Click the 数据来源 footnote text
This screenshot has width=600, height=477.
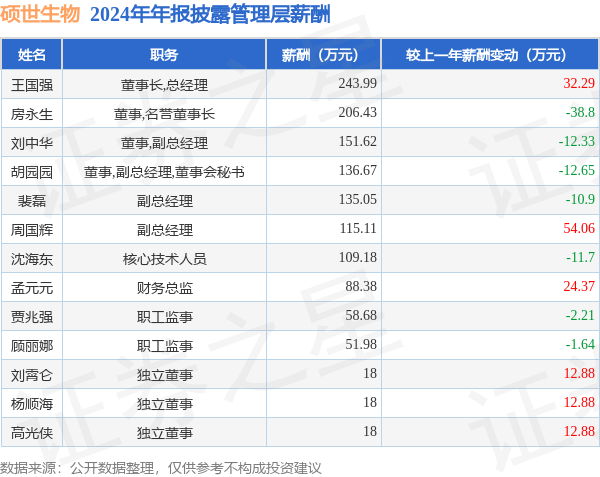pyautogui.click(x=160, y=468)
